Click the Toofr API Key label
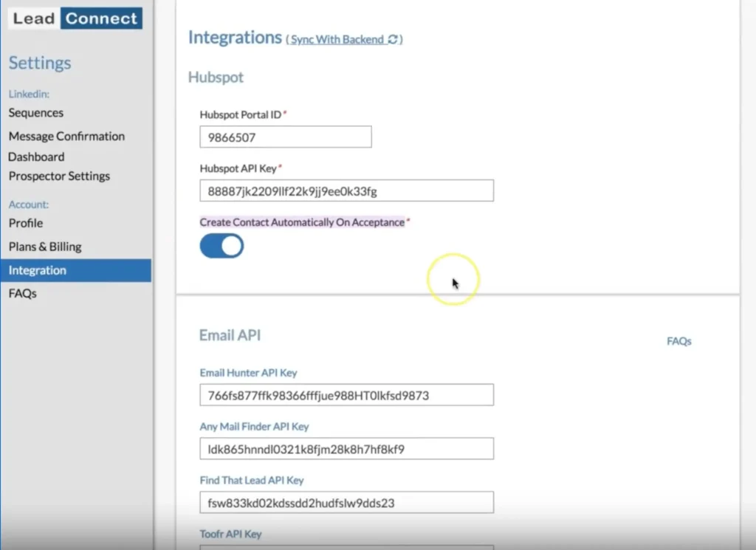 (x=230, y=534)
